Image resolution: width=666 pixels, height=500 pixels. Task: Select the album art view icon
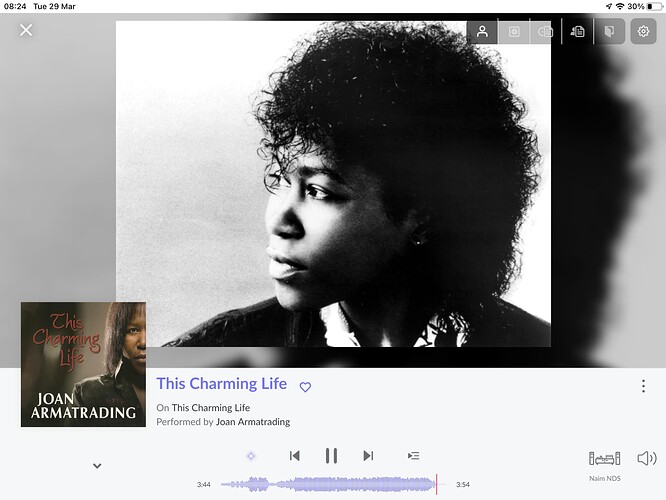514,31
